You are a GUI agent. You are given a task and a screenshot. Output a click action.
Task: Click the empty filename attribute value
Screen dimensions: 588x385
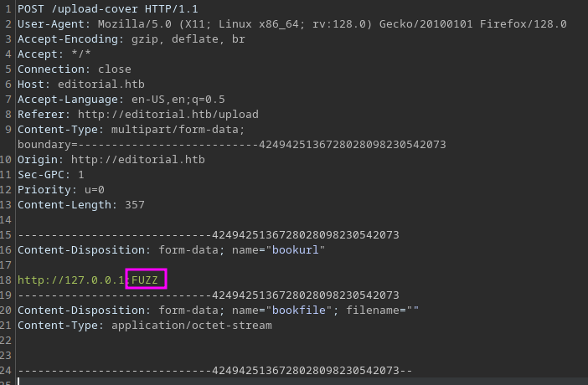pyautogui.click(x=411, y=310)
